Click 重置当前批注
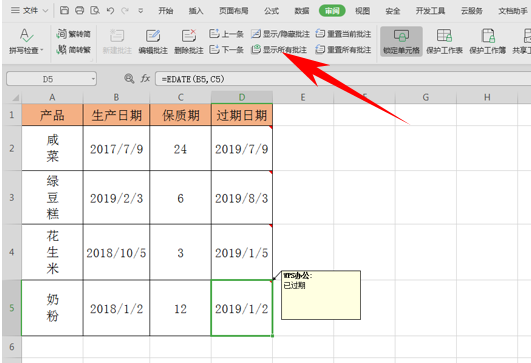The width and height of the screenshot is (531, 363). point(343,34)
